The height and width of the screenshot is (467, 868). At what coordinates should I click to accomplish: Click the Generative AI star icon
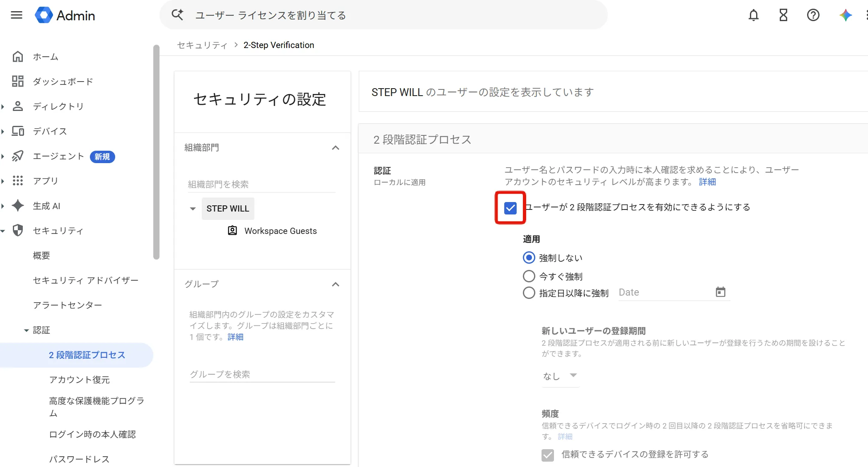(18, 205)
